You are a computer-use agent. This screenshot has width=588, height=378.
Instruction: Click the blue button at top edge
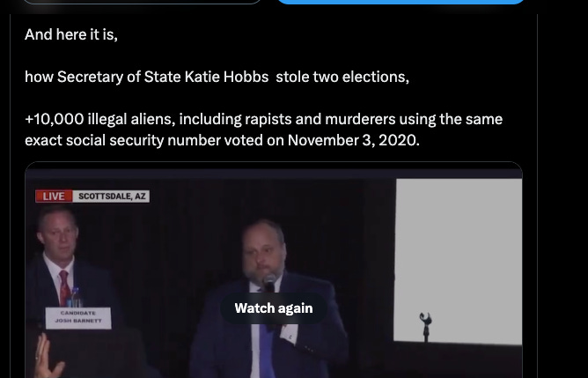tap(401, 2)
